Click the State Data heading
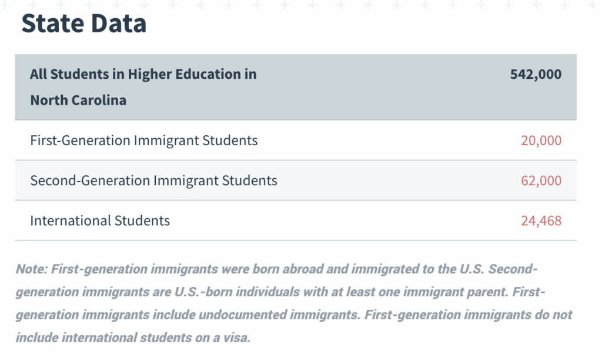Image resolution: width=602 pixels, height=364 pixels. pyautogui.click(x=83, y=24)
